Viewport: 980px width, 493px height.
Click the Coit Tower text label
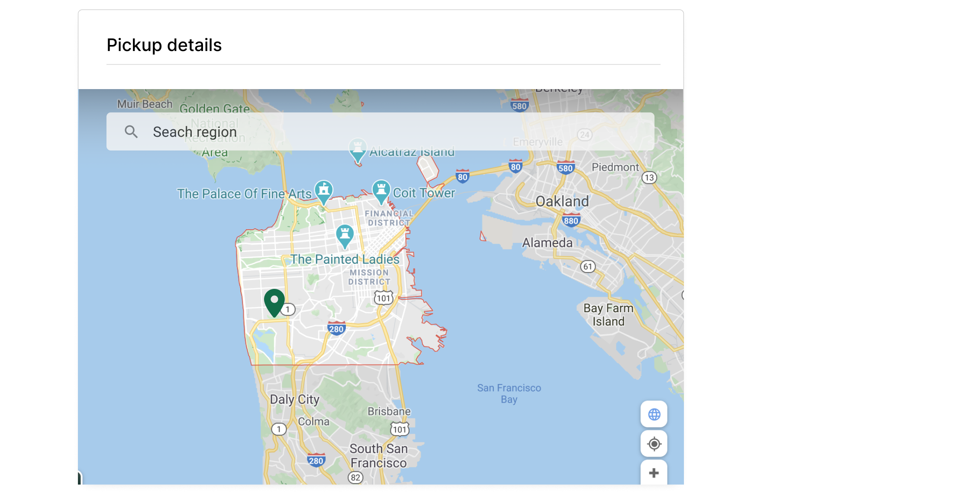(x=424, y=193)
